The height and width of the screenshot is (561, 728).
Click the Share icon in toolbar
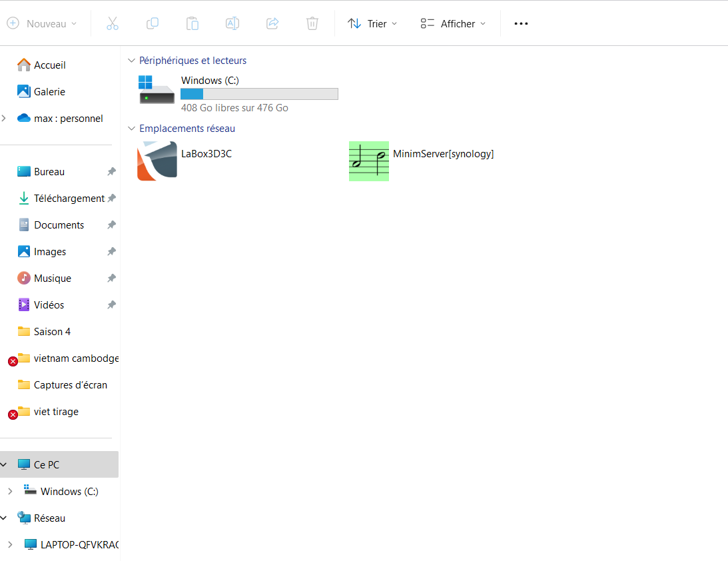[x=272, y=23]
